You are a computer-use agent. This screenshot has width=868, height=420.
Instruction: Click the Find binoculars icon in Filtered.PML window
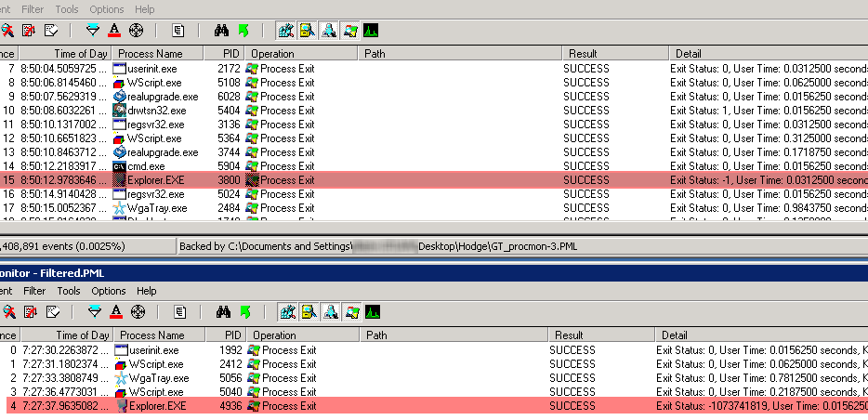223,311
